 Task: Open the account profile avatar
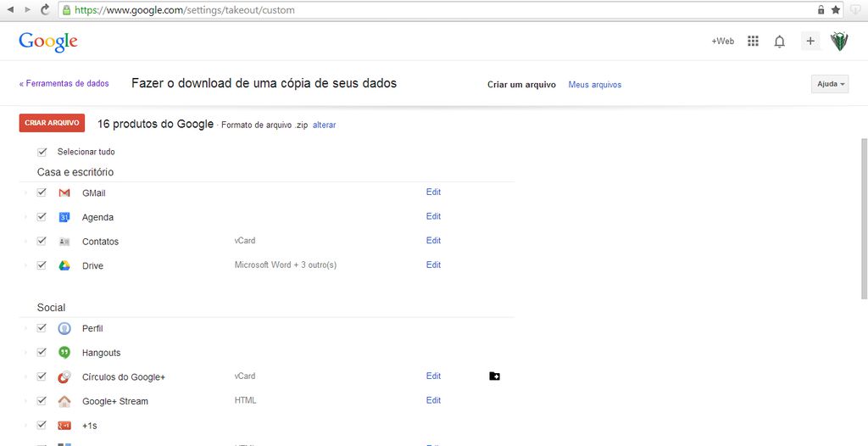(x=839, y=41)
